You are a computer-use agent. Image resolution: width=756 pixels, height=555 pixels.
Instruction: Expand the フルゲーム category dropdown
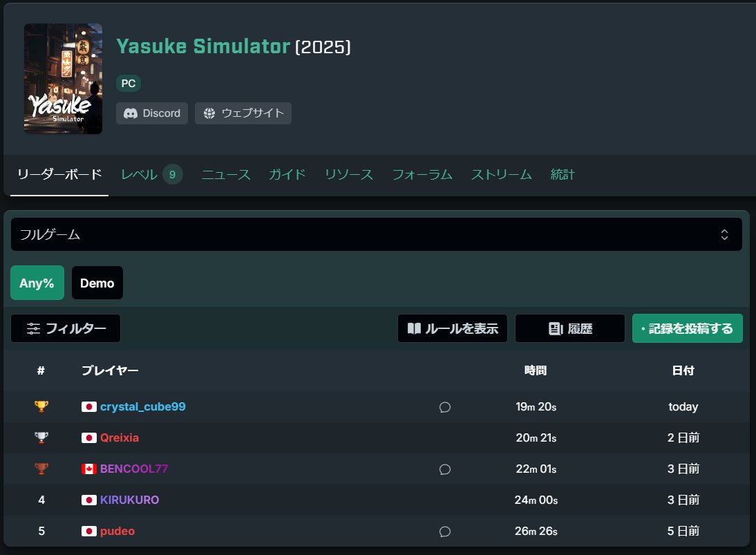coord(376,234)
